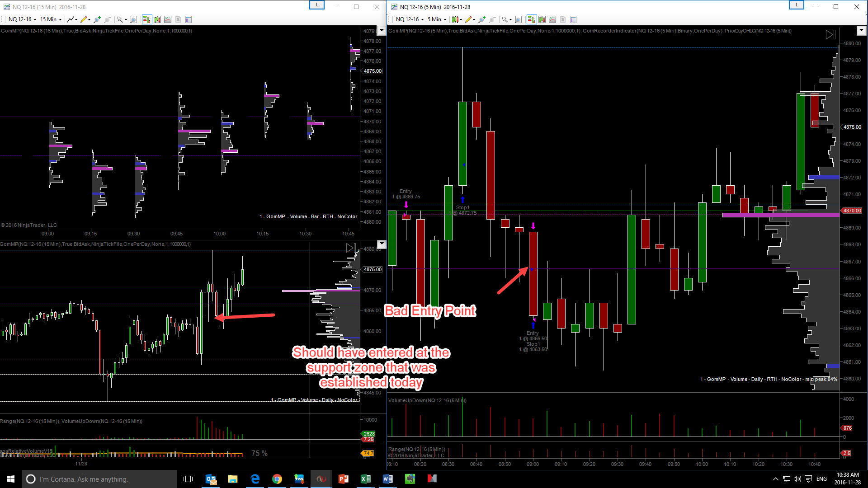
Task: Open instrument dropdown NQ 12-16 in 15 Min window
Action: point(22,19)
